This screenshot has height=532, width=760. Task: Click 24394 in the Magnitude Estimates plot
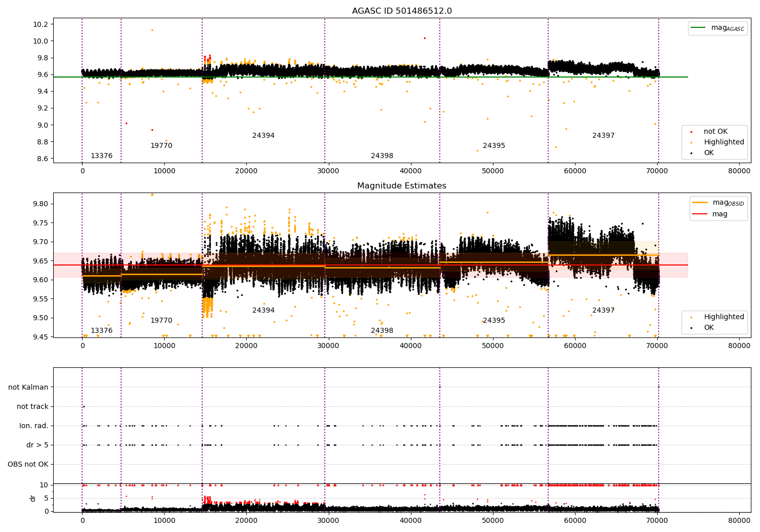pyautogui.click(x=263, y=311)
